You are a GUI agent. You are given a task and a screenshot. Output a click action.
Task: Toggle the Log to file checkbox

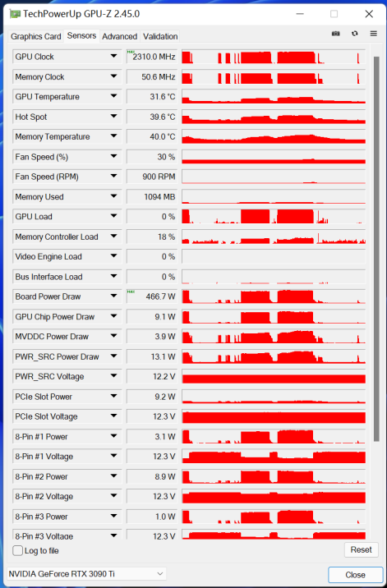(17, 550)
